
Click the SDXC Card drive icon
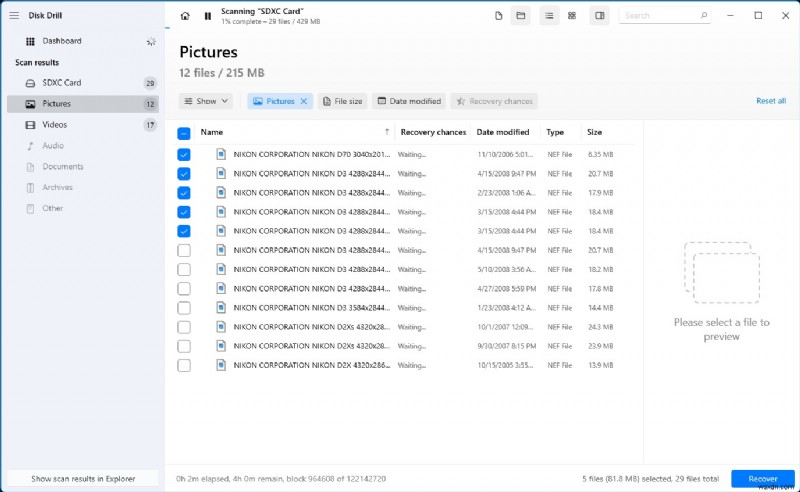(30, 83)
